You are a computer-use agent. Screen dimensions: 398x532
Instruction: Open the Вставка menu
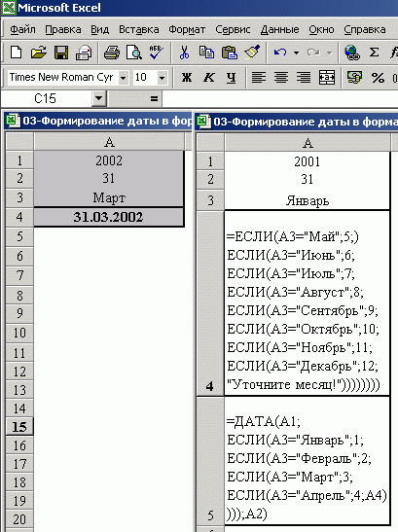(138, 29)
